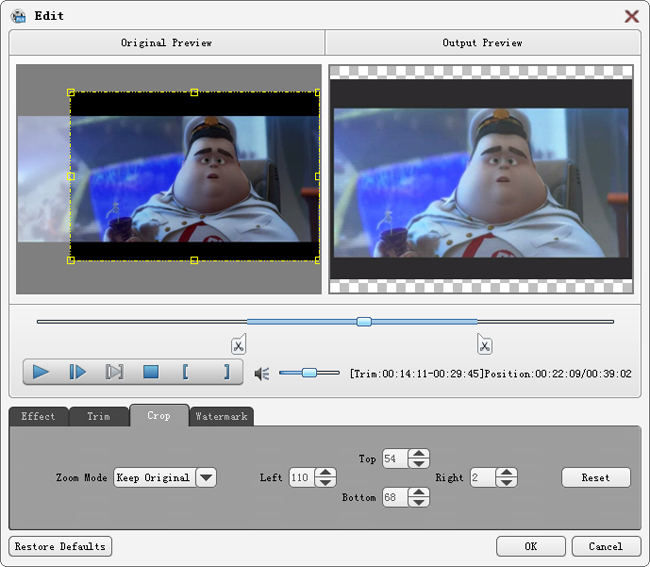Click the Top crop input field
This screenshot has width=650, height=567.
(x=395, y=459)
